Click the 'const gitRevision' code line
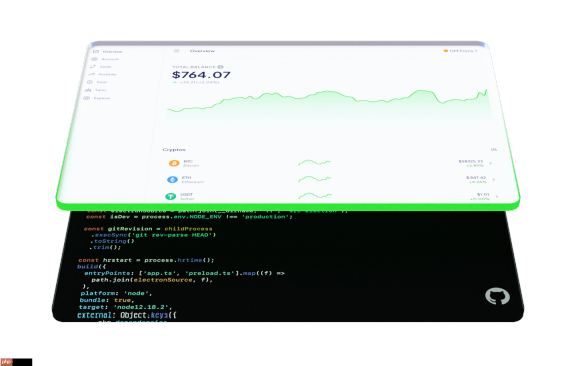 click(x=148, y=229)
